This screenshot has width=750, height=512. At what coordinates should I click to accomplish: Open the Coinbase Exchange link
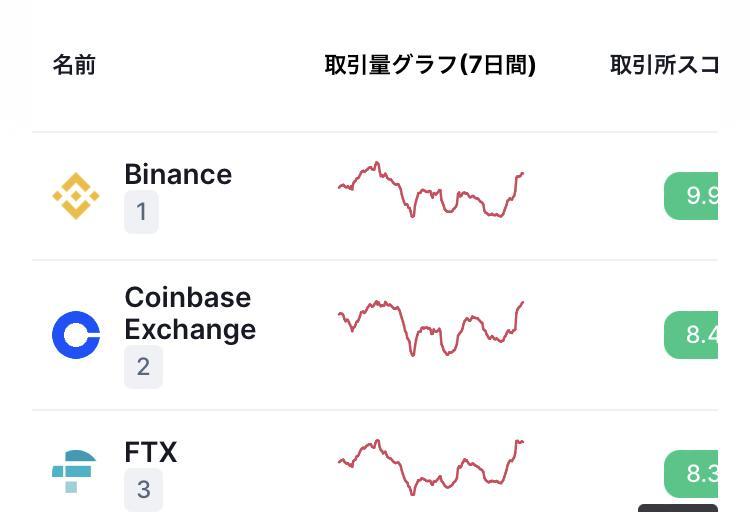(189, 313)
